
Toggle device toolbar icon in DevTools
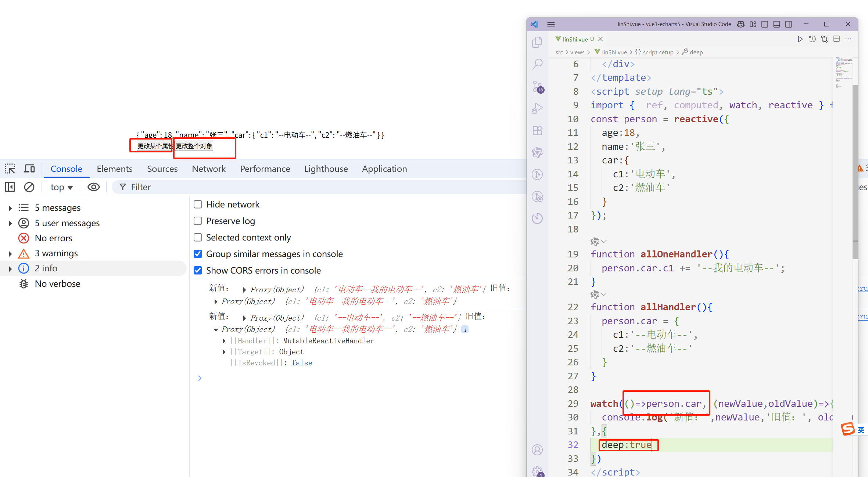click(29, 169)
